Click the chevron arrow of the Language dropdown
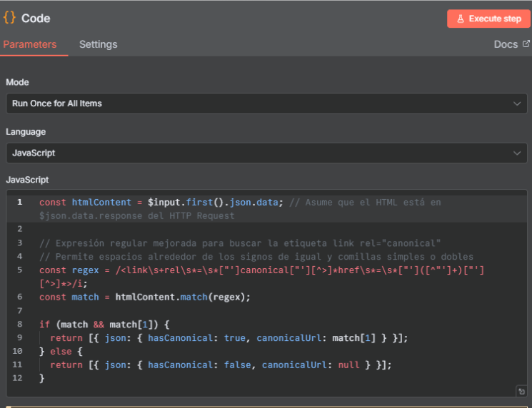The height and width of the screenshot is (408, 532). pyautogui.click(x=517, y=153)
